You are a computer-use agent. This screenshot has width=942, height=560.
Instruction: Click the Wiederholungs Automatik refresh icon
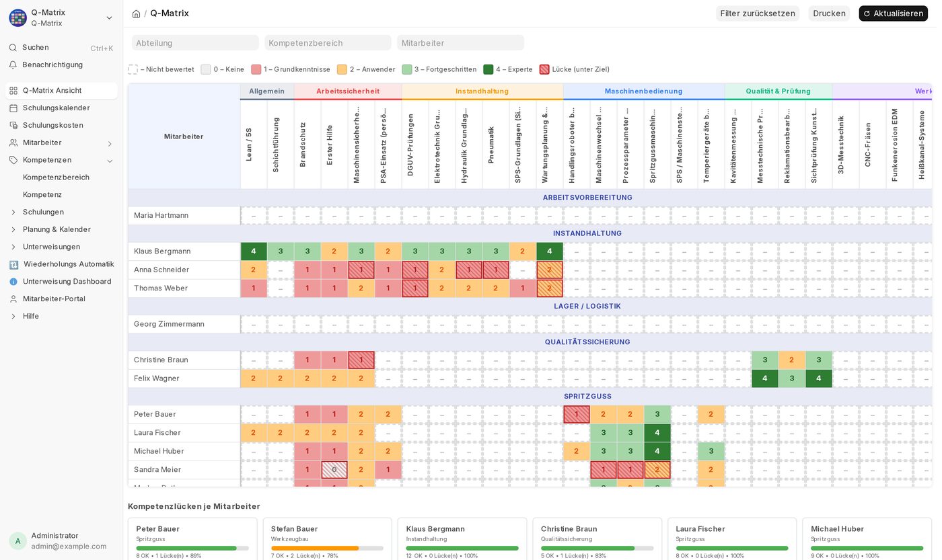coord(13,265)
